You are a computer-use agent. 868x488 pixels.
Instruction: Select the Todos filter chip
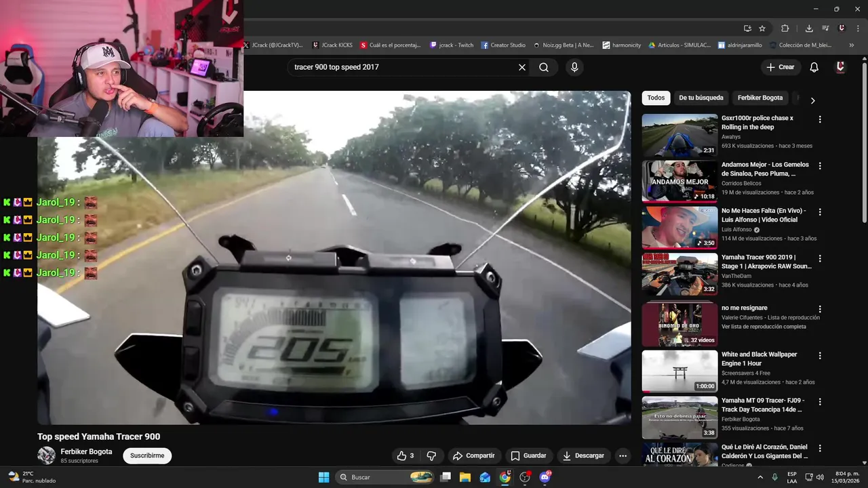(x=656, y=98)
